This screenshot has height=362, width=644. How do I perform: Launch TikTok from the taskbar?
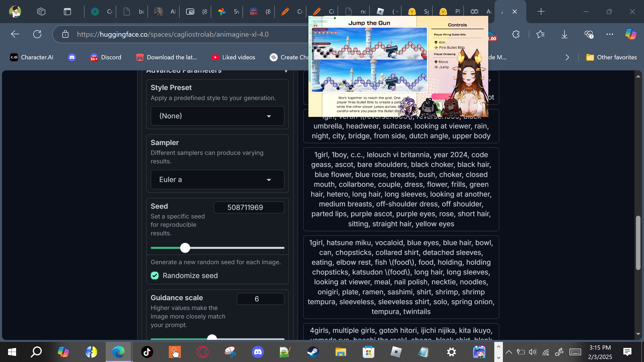tap(147, 352)
